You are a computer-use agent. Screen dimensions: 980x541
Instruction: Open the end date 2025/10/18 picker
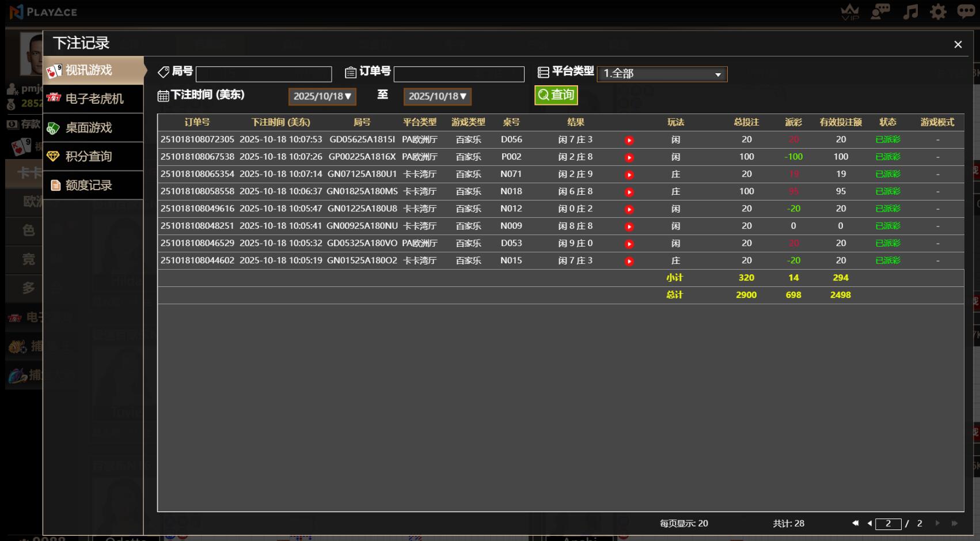pyautogui.click(x=437, y=96)
